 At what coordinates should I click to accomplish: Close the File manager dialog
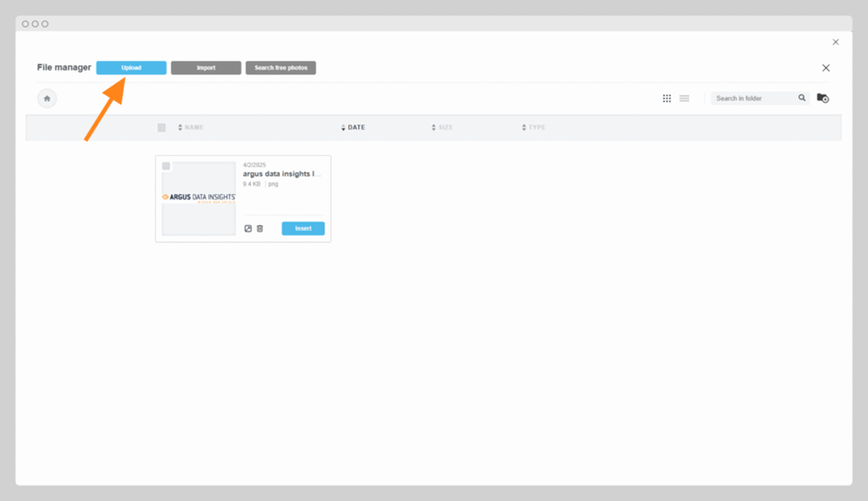pyautogui.click(x=826, y=68)
